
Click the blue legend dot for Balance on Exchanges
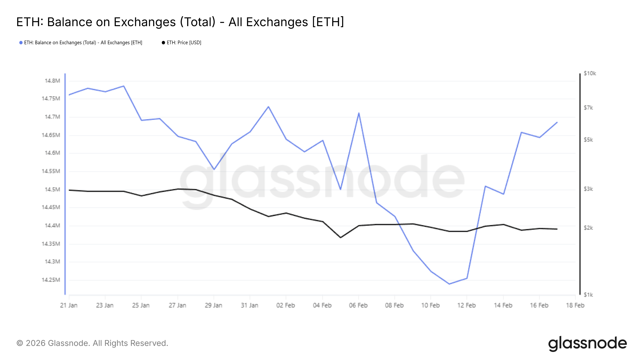pyautogui.click(x=21, y=43)
